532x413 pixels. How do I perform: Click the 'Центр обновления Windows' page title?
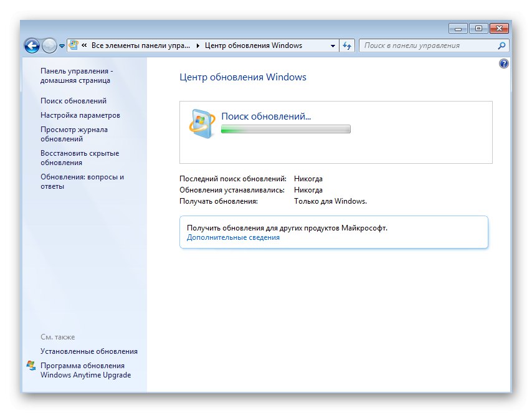point(243,77)
